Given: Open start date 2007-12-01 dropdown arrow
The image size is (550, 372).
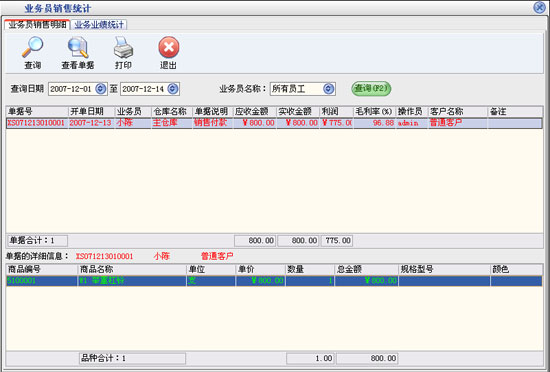Looking at the screenshot, I should tap(100, 89).
